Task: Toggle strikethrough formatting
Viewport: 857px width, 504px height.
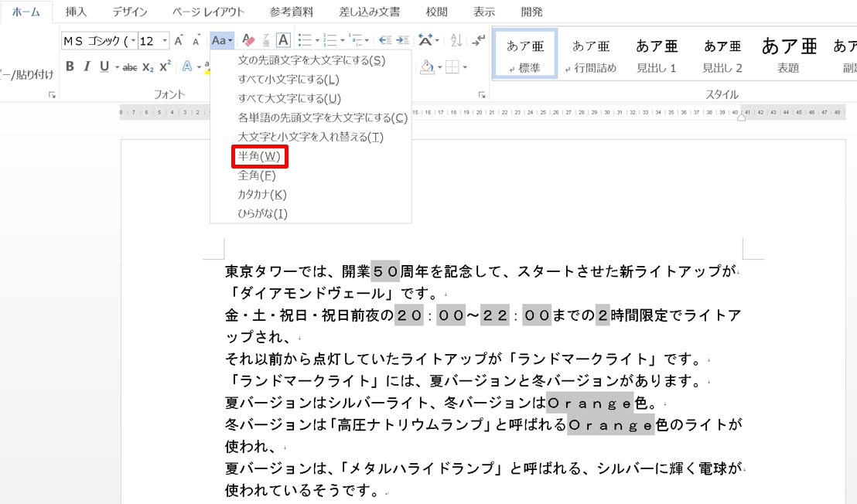Action: coord(130,67)
